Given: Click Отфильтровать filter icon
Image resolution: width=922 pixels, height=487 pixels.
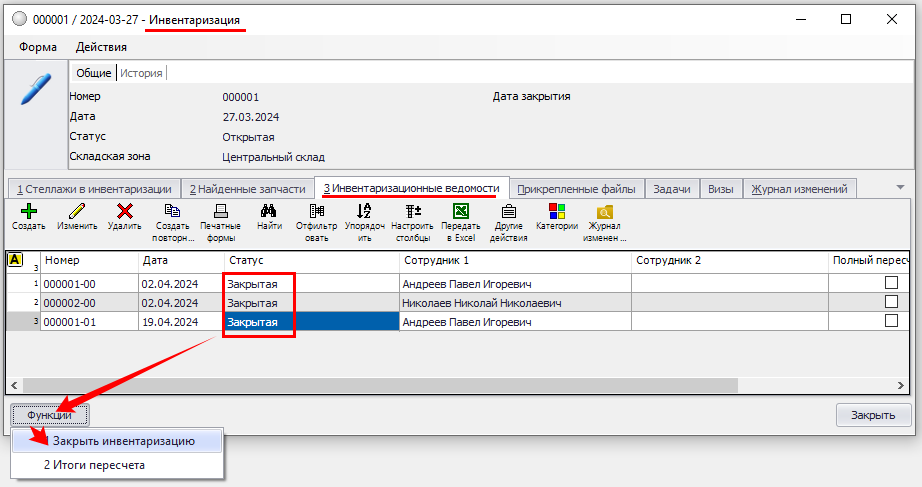Looking at the screenshot, I should click(317, 212).
